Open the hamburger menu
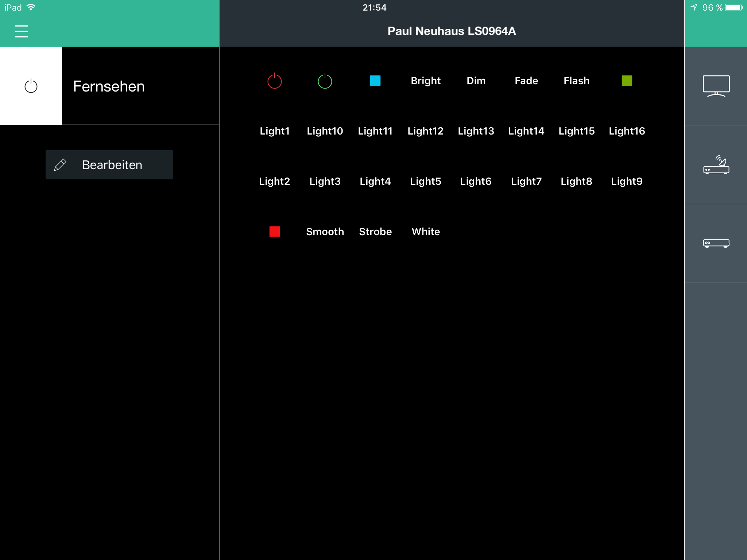Image resolution: width=747 pixels, height=560 pixels. click(22, 31)
